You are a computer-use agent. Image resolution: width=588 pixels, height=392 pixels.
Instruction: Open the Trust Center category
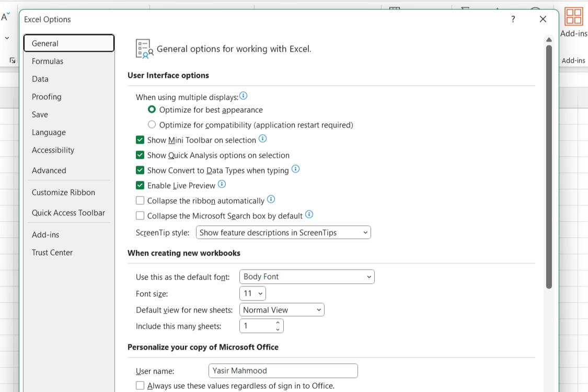pyautogui.click(x=69, y=252)
